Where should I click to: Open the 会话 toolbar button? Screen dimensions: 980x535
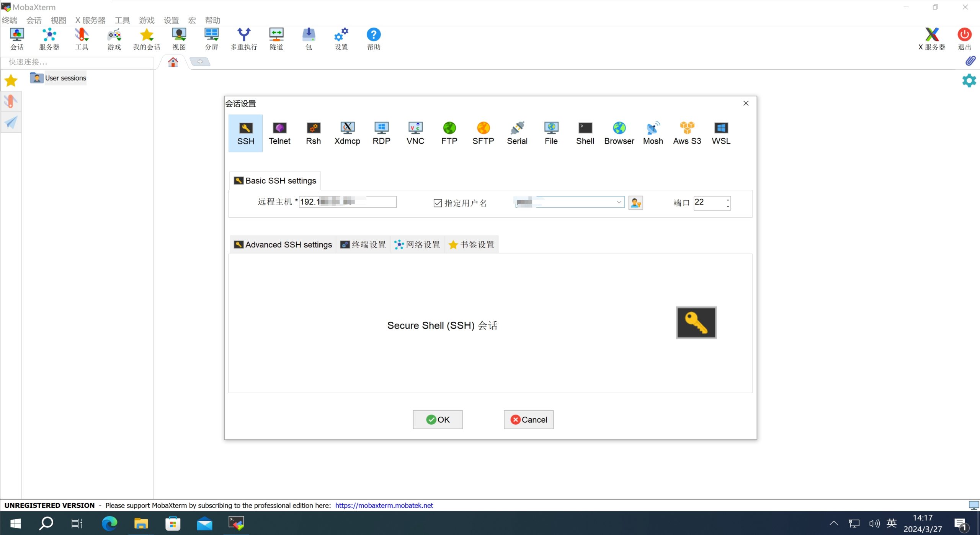click(17, 39)
